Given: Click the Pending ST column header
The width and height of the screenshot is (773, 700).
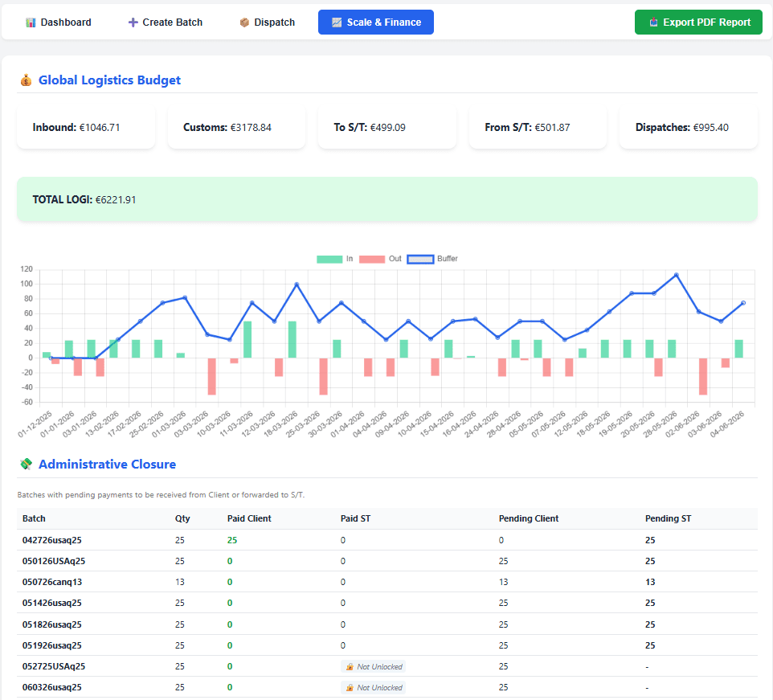Looking at the screenshot, I should [x=668, y=518].
